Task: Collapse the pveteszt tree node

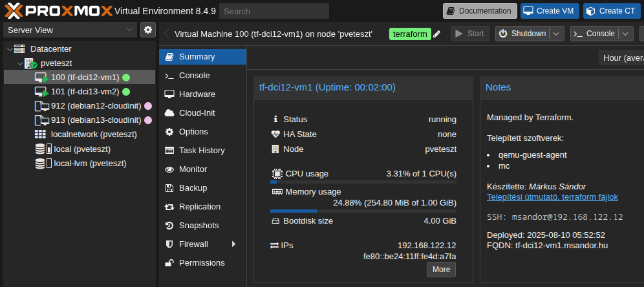Action: [x=20, y=63]
